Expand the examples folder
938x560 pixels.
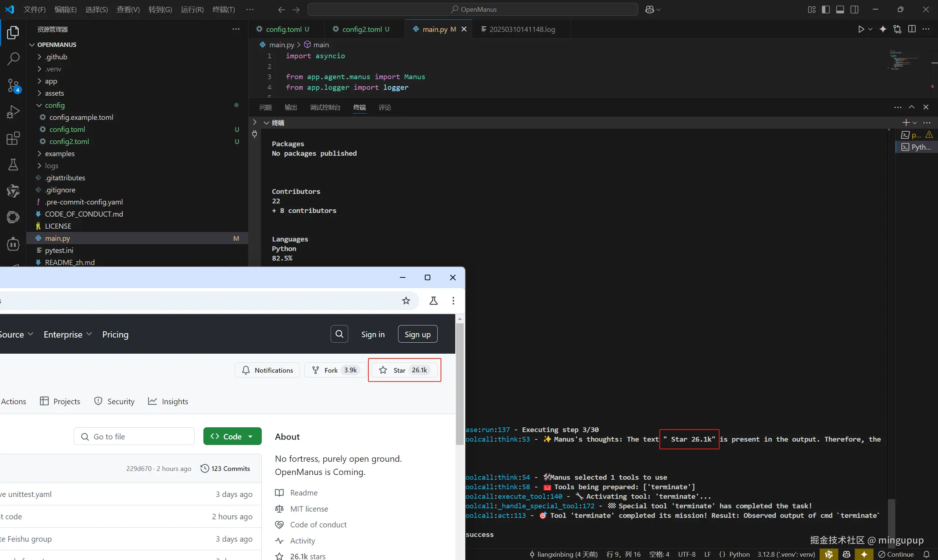[x=59, y=154]
